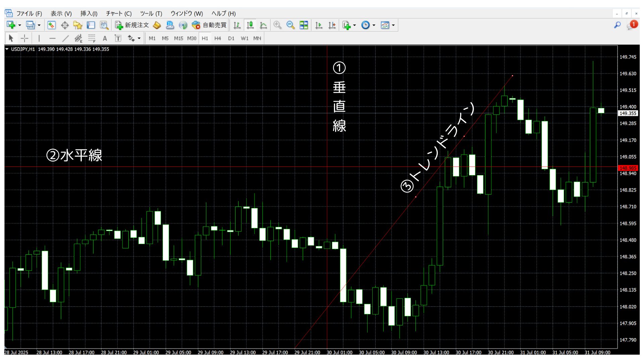This screenshot has width=644, height=362.
Task: Toggle candlestick chart display
Action: pos(250,25)
